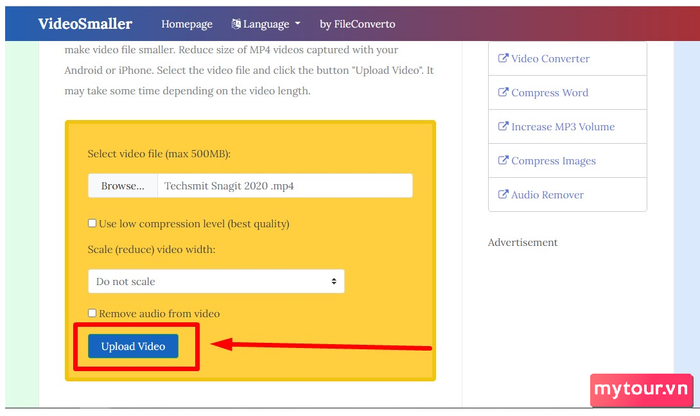Click external-link icon beside Audio Remover
Screen dimensions: 700x416
tap(503, 194)
